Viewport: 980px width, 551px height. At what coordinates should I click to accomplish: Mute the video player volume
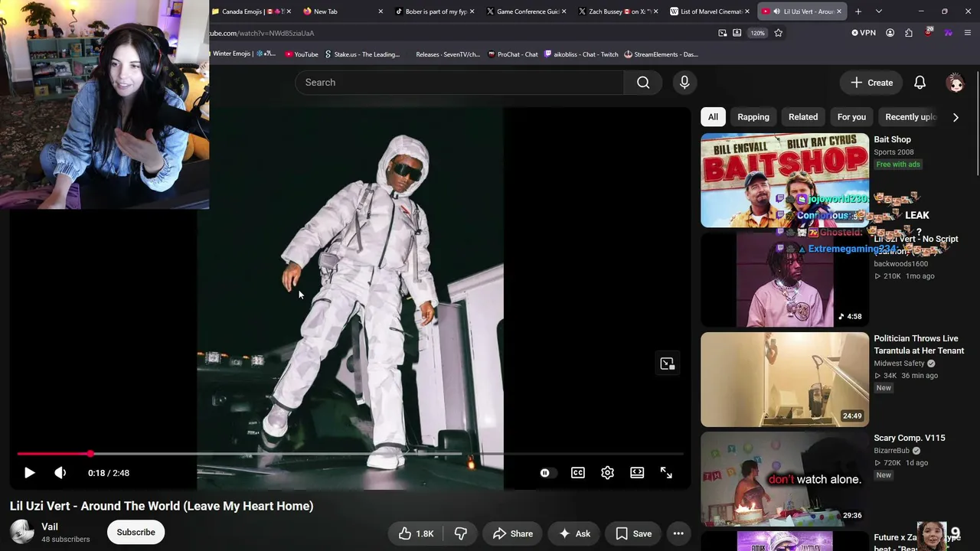(x=60, y=473)
